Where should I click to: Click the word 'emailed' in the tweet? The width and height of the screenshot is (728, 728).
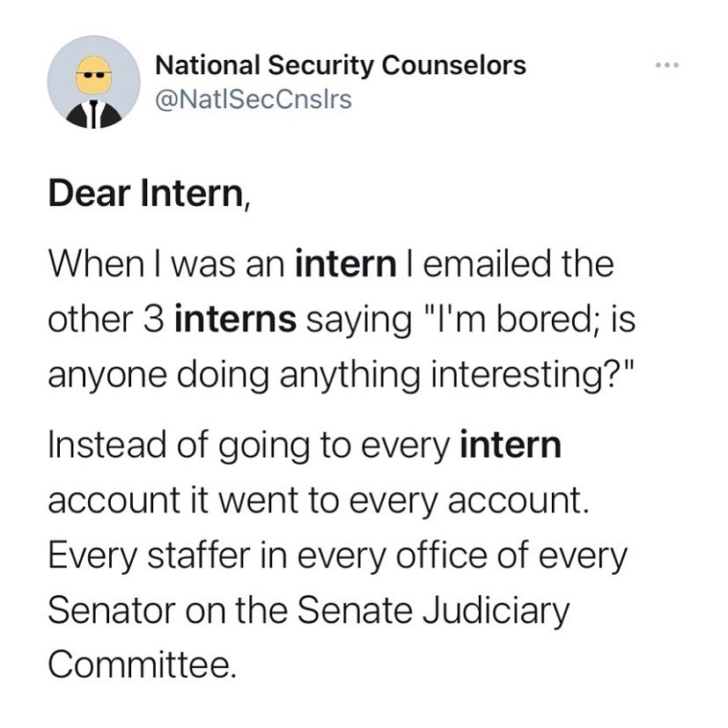click(486, 264)
